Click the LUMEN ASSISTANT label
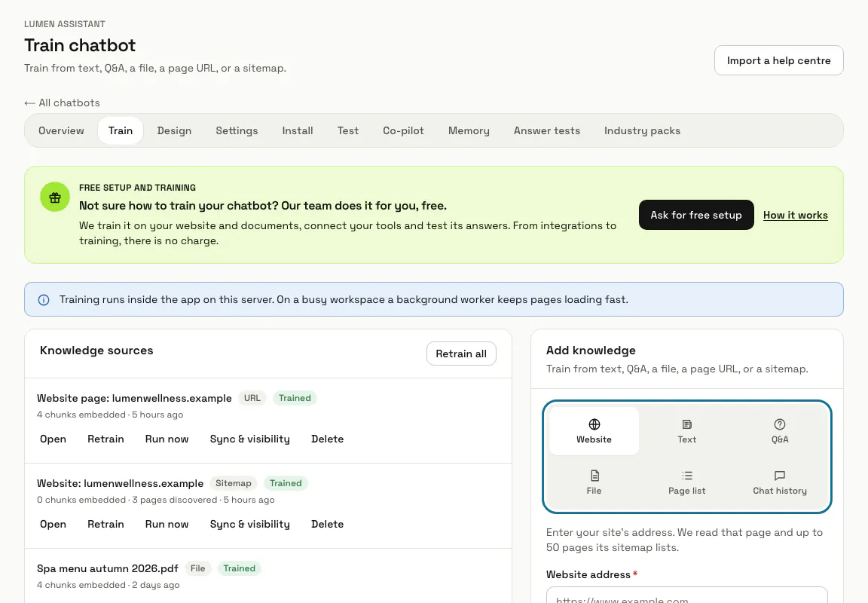 coord(65,24)
